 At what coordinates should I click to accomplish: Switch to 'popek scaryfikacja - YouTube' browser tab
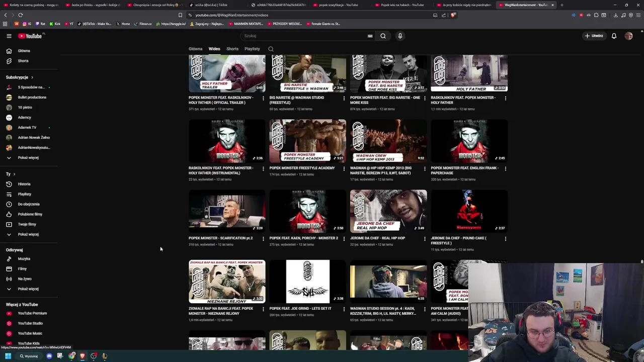pyautogui.click(x=339, y=5)
